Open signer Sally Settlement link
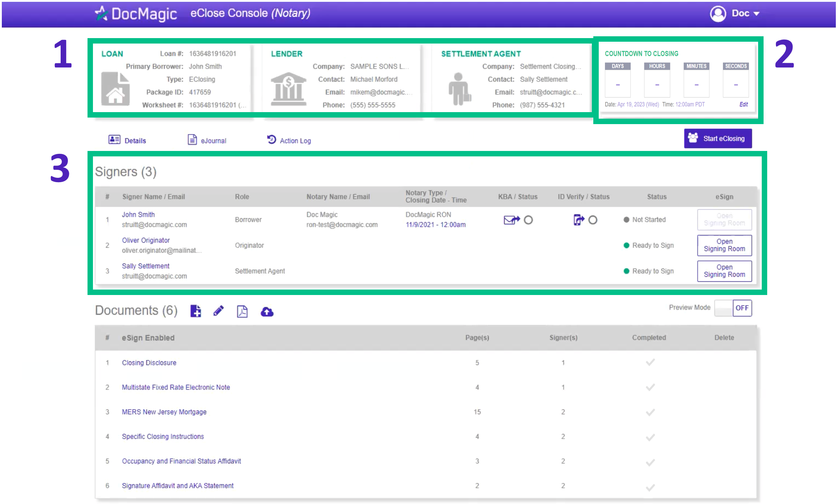The image size is (838, 504). point(146,266)
